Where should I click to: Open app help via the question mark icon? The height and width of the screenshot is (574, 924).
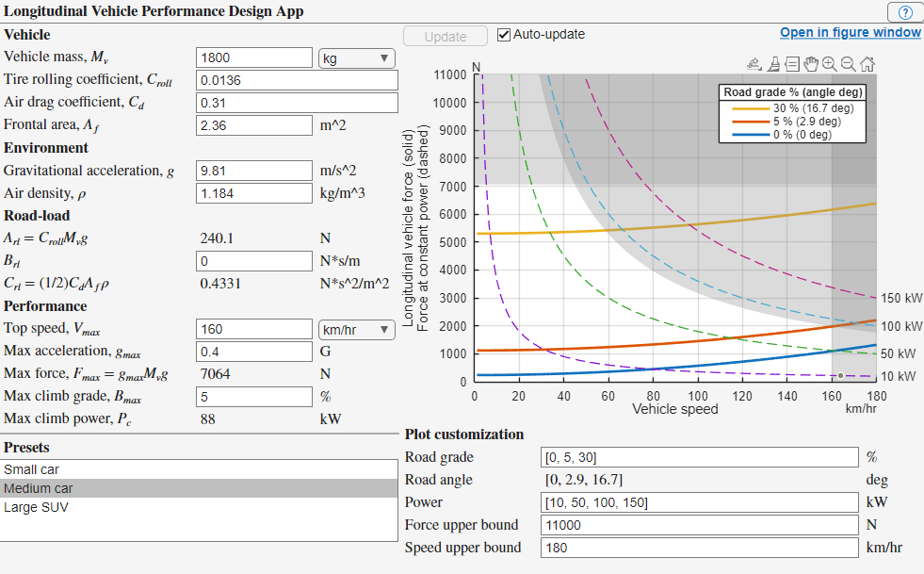(x=905, y=12)
